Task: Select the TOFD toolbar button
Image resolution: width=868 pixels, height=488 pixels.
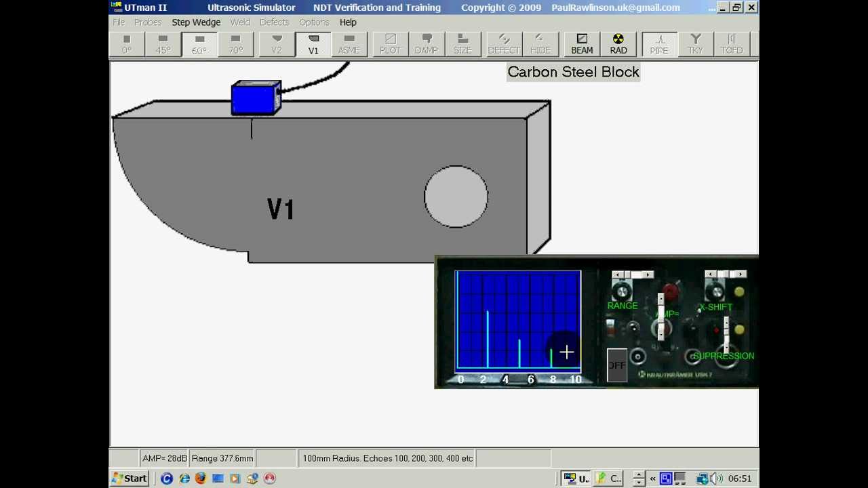Action: 732,44
